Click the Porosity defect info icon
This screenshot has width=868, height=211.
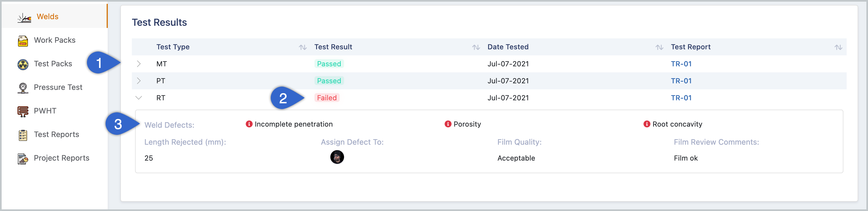pyautogui.click(x=448, y=124)
